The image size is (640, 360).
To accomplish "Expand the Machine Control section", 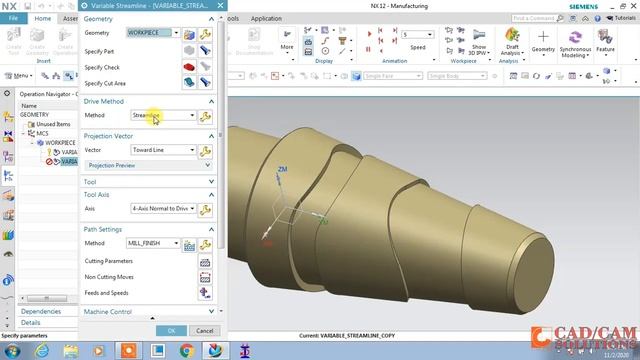I will click(x=211, y=311).
